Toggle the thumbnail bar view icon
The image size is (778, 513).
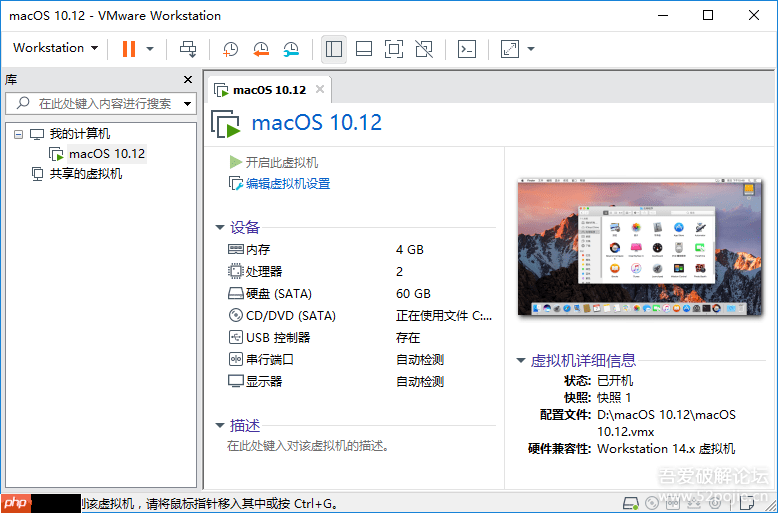(x=364, y=49)
